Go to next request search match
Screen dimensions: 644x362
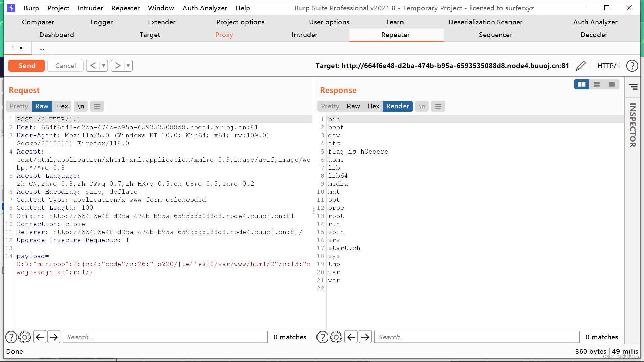click(x=54, y=337)
